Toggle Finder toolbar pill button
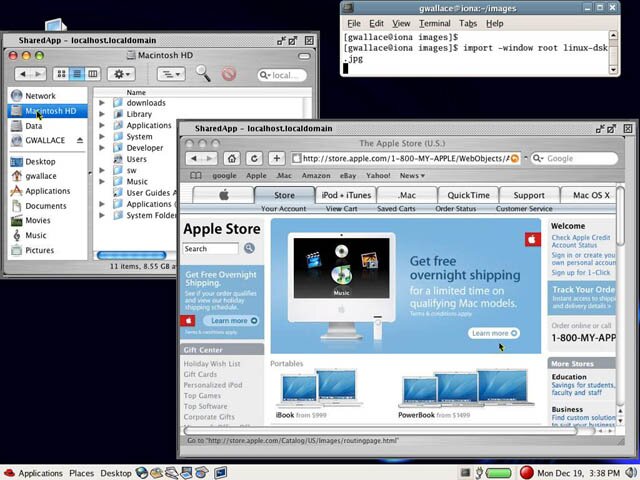This screenshot has width=640, height=480. pyautogui.click(x=304, y=56)
